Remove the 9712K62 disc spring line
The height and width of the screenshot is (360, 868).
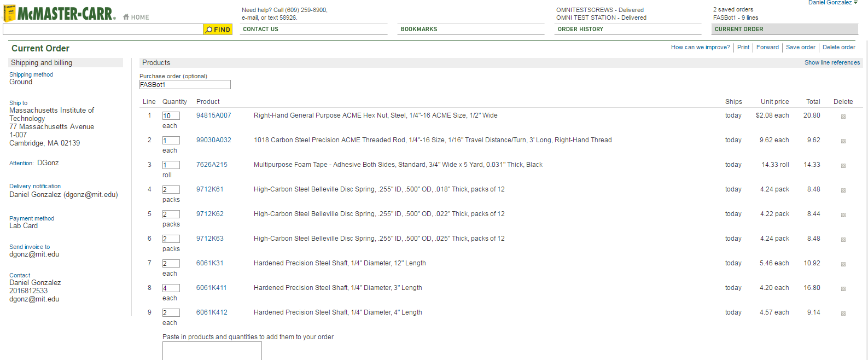843,215
